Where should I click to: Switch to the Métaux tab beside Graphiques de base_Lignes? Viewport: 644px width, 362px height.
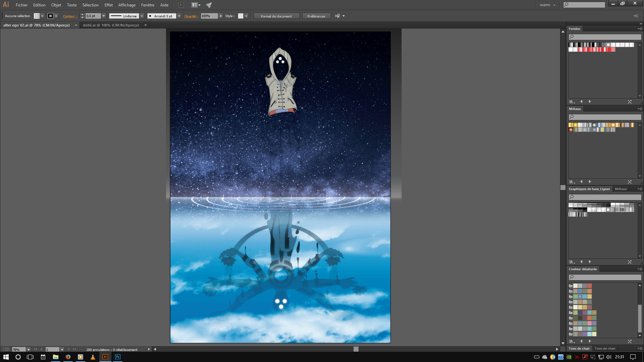tap(621, 189)
